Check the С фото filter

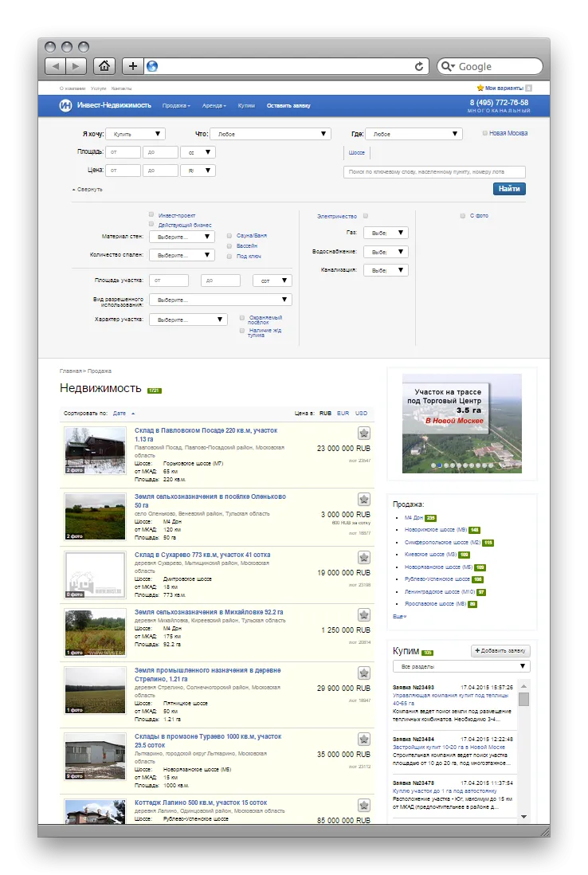462,215
